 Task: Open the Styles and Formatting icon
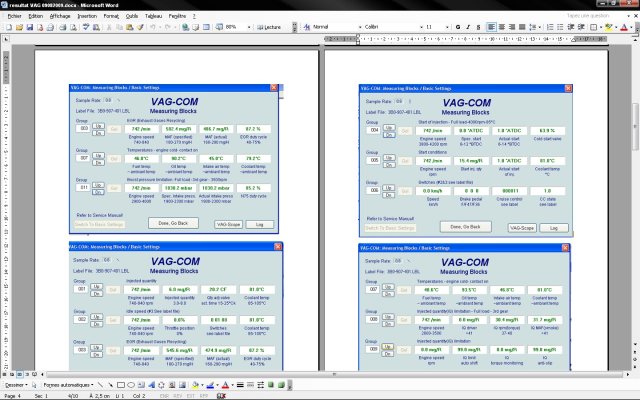307,27
